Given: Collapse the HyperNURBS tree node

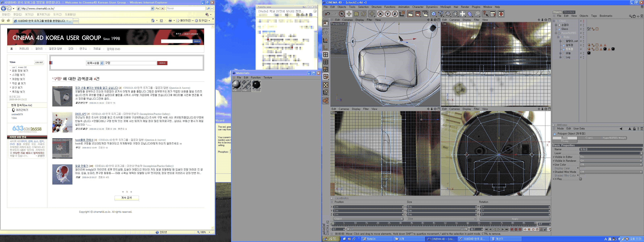Looking at the screenshot, I should click(556, 33).
